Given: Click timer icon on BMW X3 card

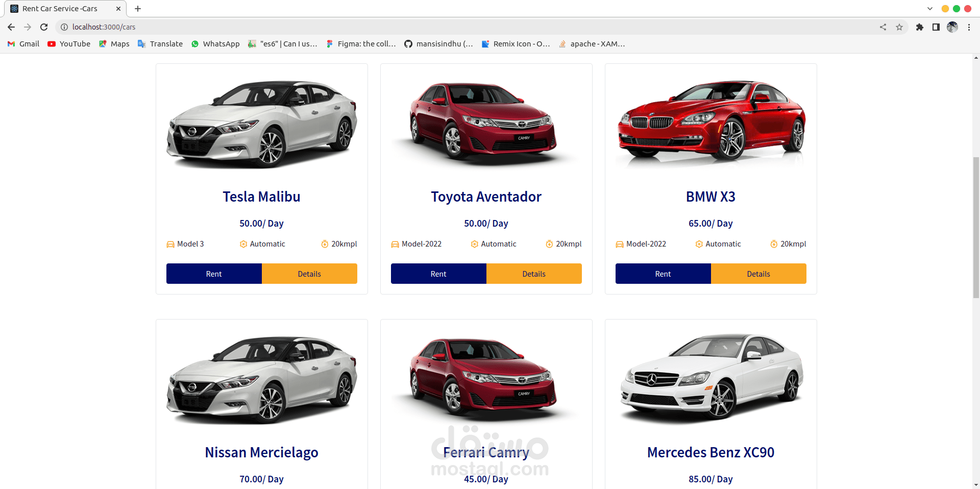Looking at the screenshot, I should [x=774, y=244].
